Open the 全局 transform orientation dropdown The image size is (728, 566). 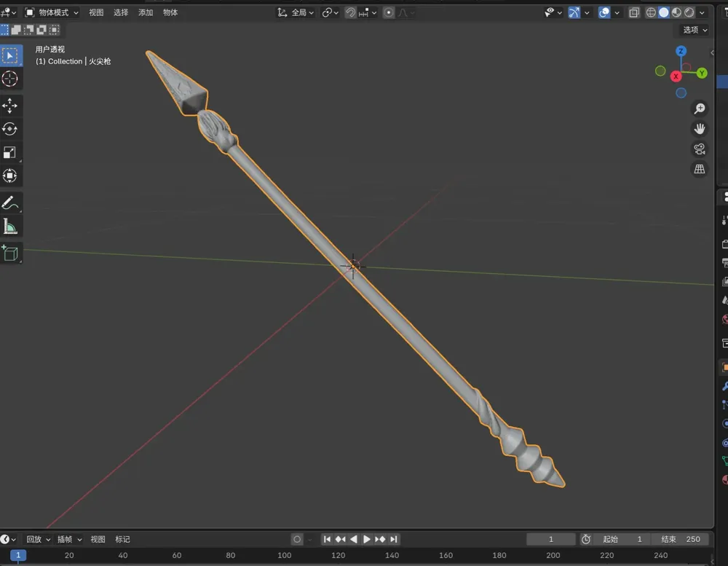[x=296, y=12]
